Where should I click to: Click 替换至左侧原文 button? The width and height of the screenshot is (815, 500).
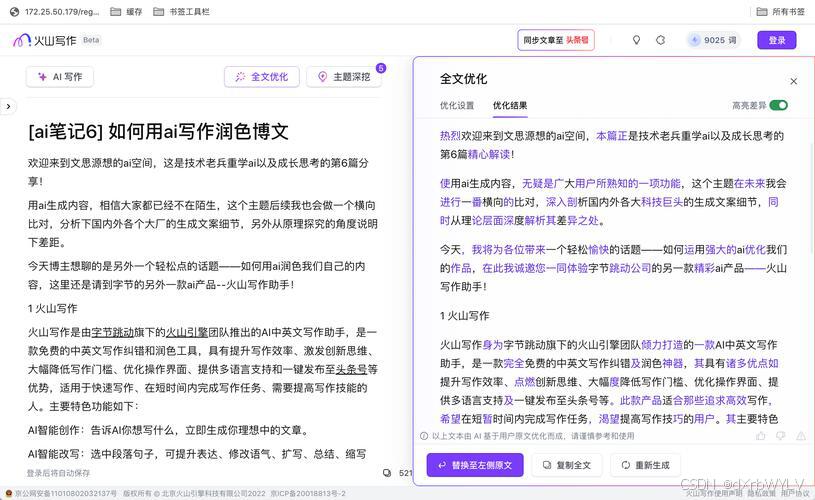(x=475, y=465)
